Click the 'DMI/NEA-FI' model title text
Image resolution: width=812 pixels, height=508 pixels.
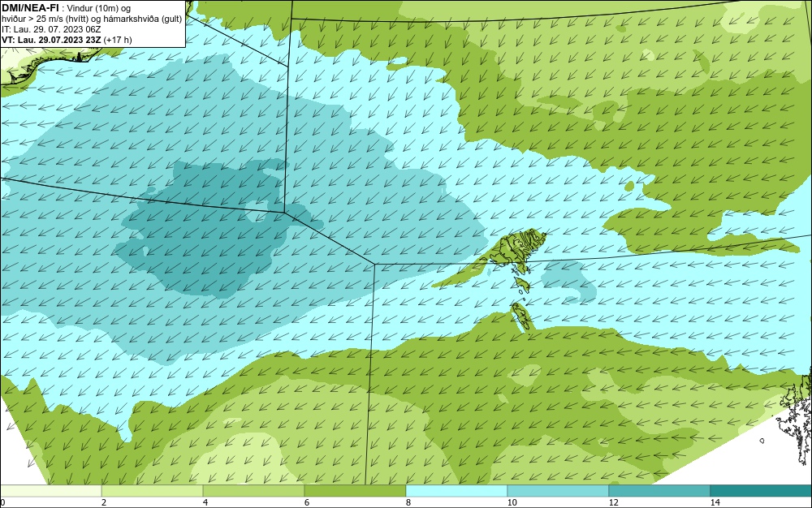point(30,8)
